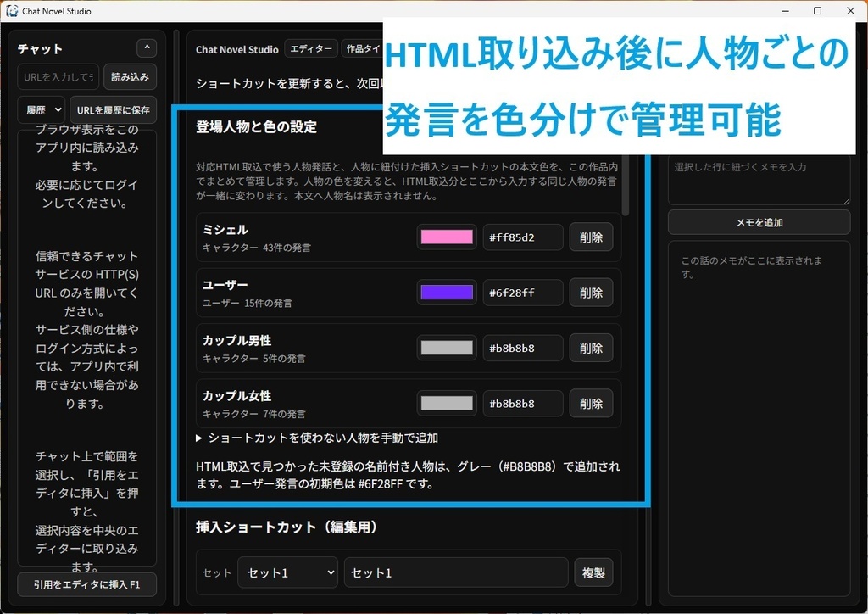Image resolution: width=868 pixels, height=614 pixels.
Task: Click URLを履歴に保存 button
Action: click(113, 109)
